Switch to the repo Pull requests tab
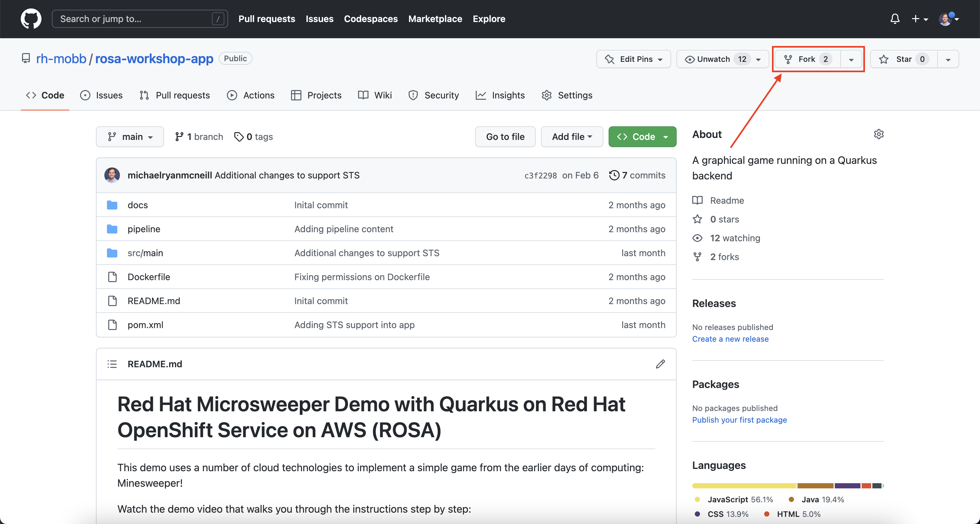Image resolution: width=980 pixels, height=524 pixels. click(x=175, y=96)
